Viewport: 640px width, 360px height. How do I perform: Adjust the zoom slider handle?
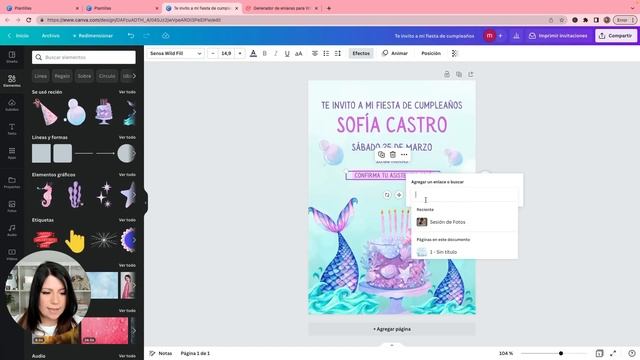tap(561, 353)
